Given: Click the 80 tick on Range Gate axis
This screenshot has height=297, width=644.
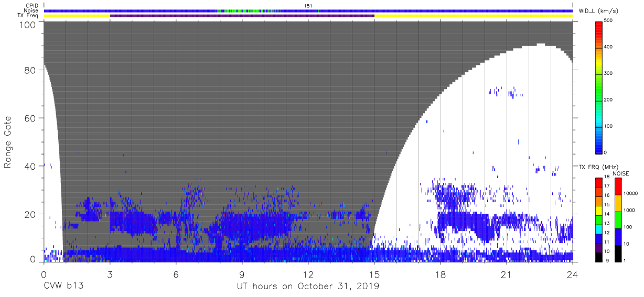Looking at the screenshot, I should [x=30, y=70].
